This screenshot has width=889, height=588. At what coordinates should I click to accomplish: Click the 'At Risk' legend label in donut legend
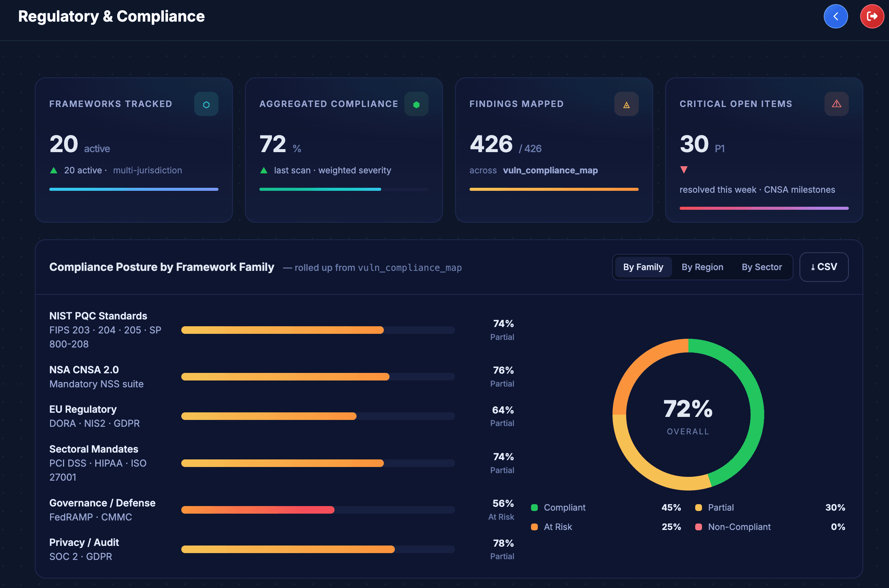point(558,527)
